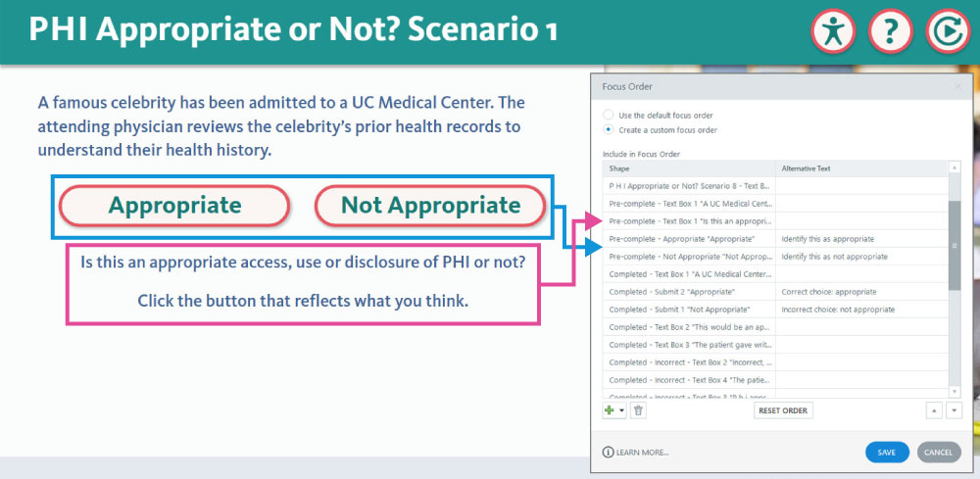Delete selected item with trash icon
The height and width of the screenshot is (479, 980).
click(638, 410)
